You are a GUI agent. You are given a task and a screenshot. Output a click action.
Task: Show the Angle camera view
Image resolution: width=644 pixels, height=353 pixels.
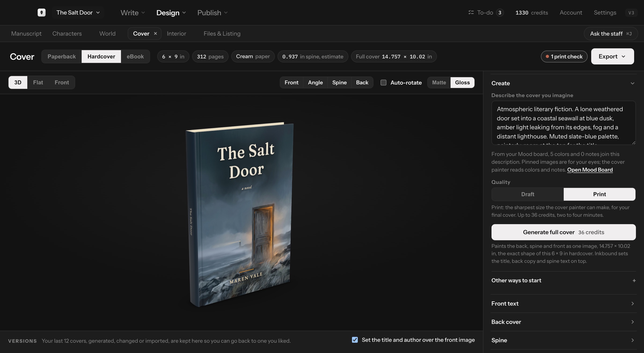point(315,82)
